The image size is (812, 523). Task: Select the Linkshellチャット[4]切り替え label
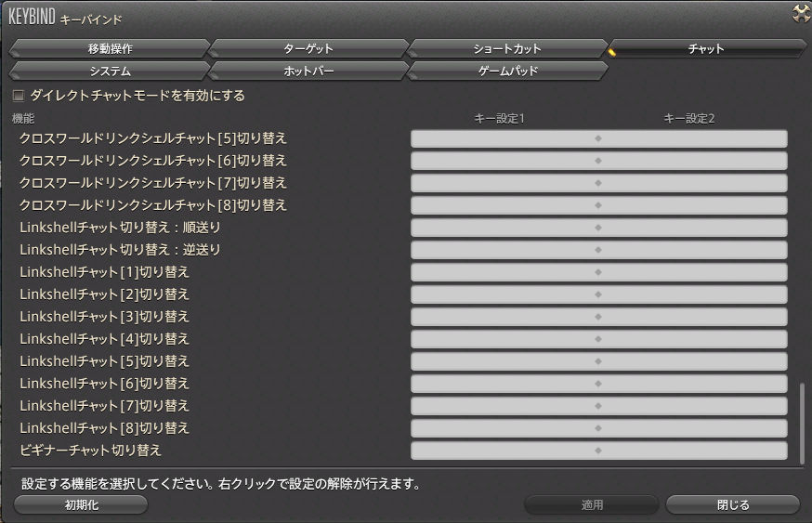105,339
